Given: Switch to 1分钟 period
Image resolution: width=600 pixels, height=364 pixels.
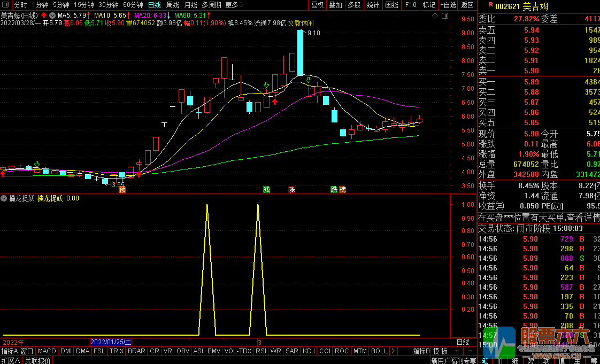Looking at the screenshot, I should click(40, 5).
